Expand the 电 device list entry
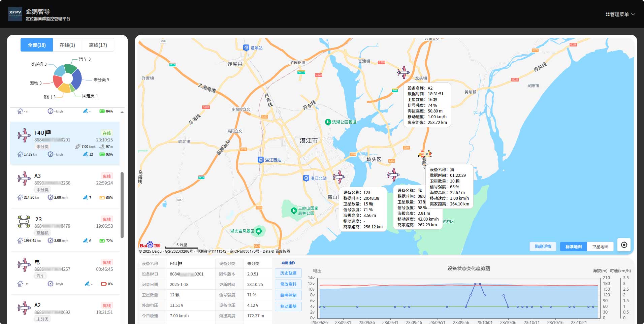The height and width of the screenshot is (324, 644). pos(65,272)
